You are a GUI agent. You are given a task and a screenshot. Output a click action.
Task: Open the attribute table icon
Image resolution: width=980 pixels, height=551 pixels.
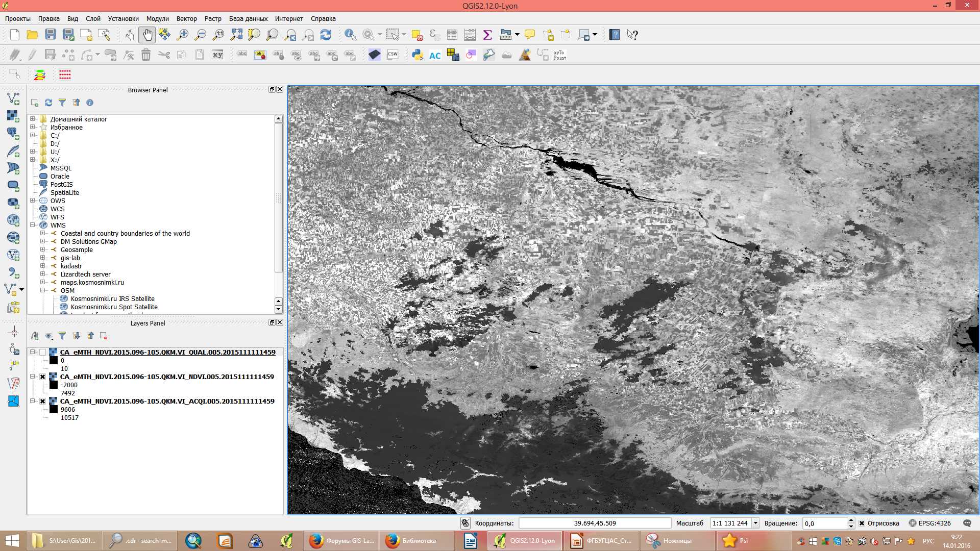(452, 35)
